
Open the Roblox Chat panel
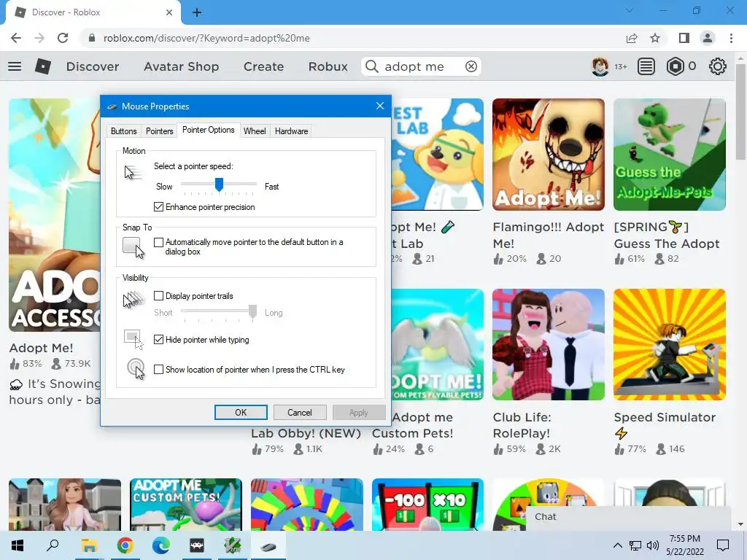click(628, 518)
